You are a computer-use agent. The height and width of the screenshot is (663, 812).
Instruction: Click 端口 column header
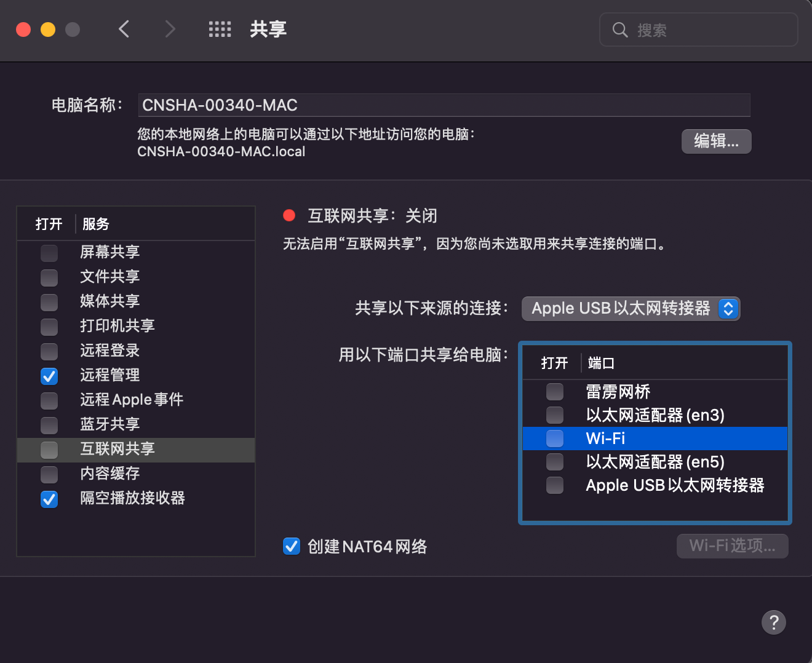pyautogui.click(x=601, y=363)
